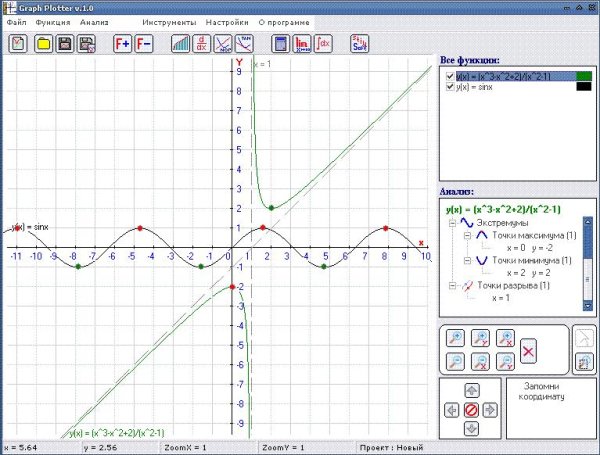Click the zoom selection area icon
Viewport: 600px width, 455px height.
click(x=584, y=362)
